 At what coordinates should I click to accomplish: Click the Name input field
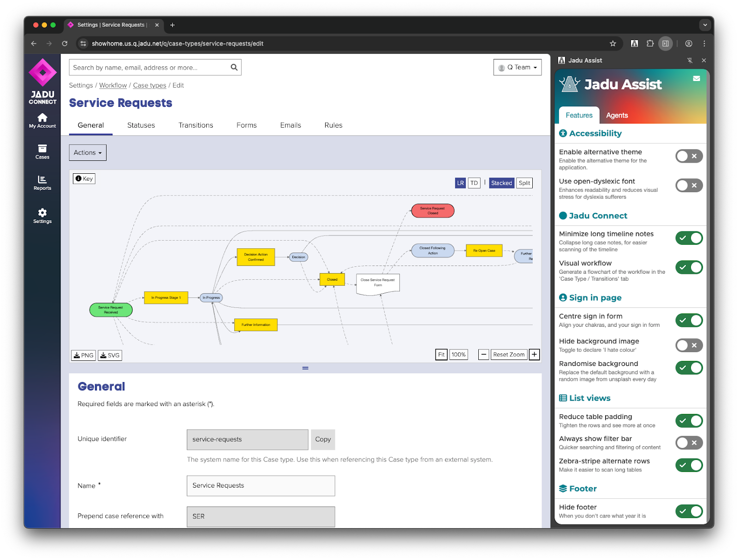pyautogui.click(x=260, y=485)
